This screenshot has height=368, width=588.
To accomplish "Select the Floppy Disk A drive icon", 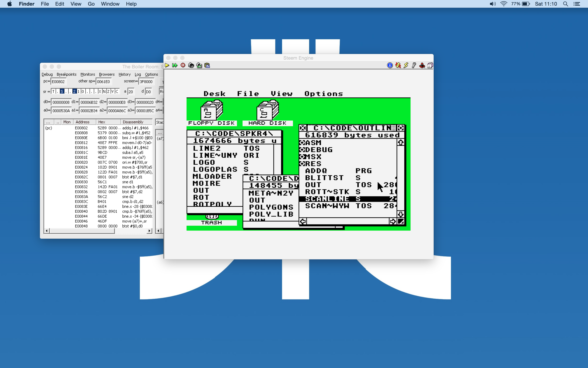I will coord(212,110).
